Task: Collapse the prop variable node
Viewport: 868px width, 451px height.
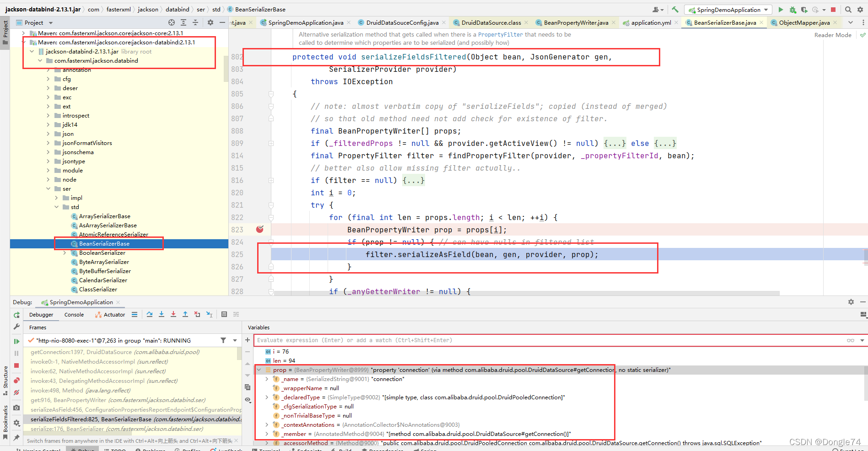Action: click(259, 370)
